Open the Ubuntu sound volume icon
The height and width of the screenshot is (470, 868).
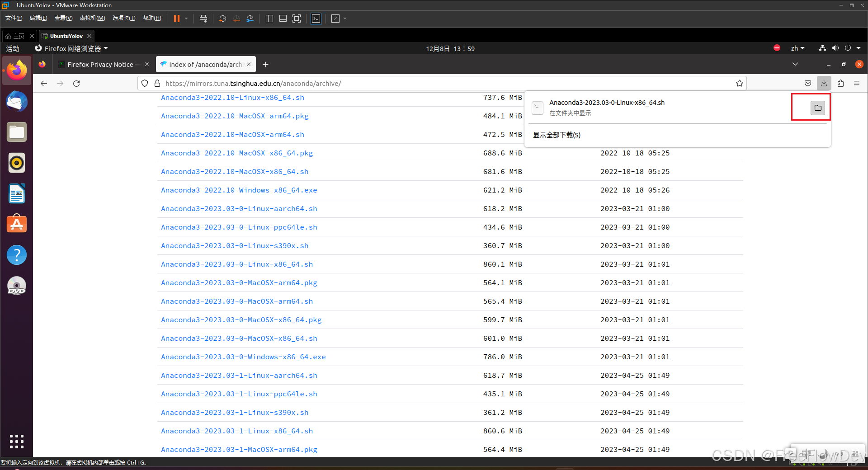835,48
